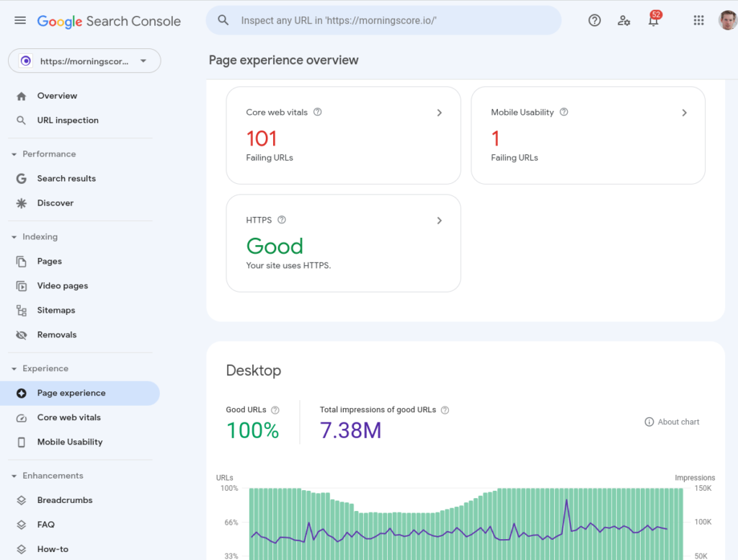This screenshot has height=560, width=738.
Task: Open notifications bell with 52 alerts
Action: (653, 20)
